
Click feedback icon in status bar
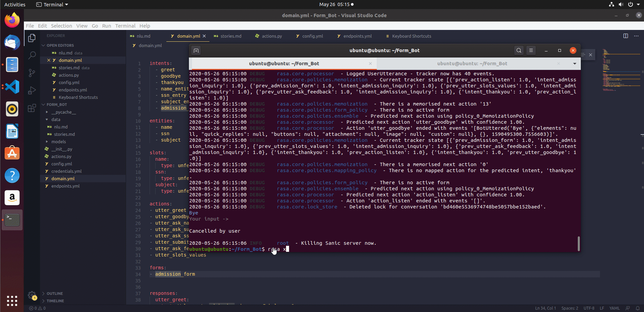[628, 308]
